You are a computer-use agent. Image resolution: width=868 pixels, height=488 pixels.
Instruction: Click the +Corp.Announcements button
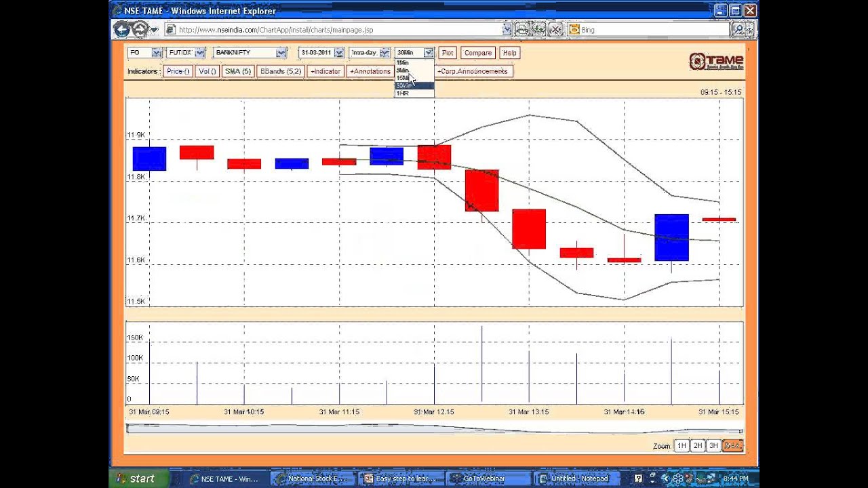click(473, 71)
